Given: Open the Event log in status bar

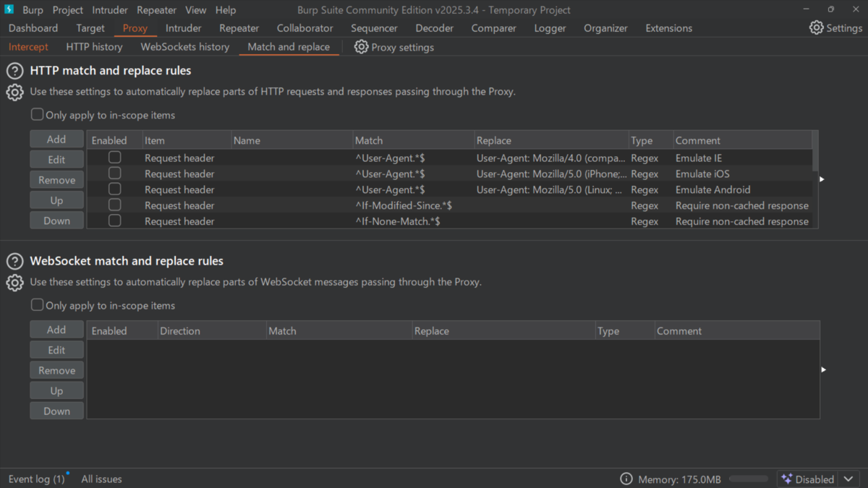Looking at the screenshot, I should click(x=36, y=479).
